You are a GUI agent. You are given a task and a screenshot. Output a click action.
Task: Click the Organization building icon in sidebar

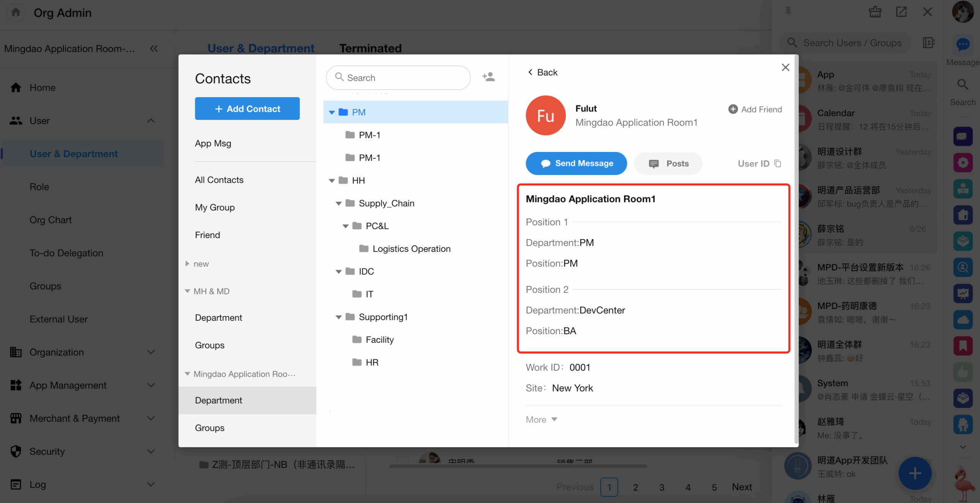16,352
